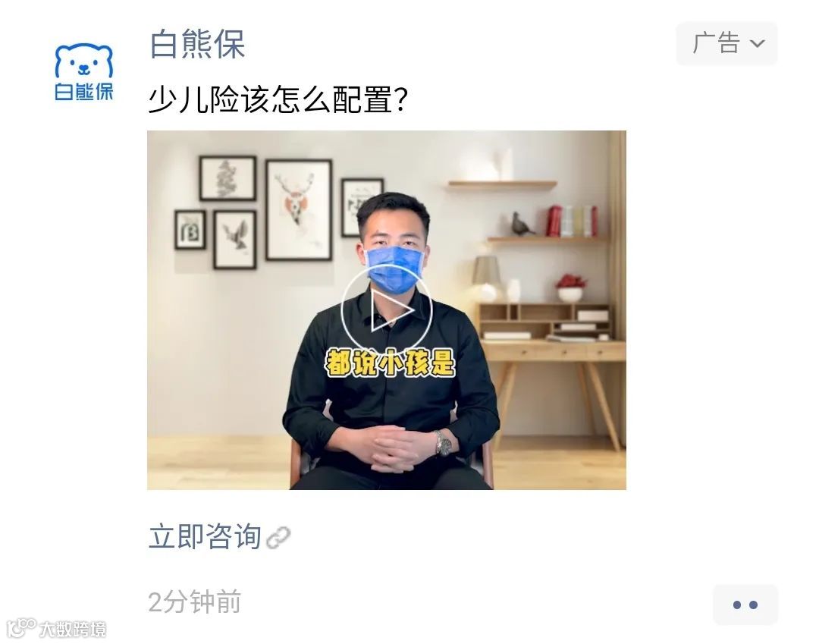The image size is (819, 644).
Task: Tap the play button on the video
Action: (387, 310)
